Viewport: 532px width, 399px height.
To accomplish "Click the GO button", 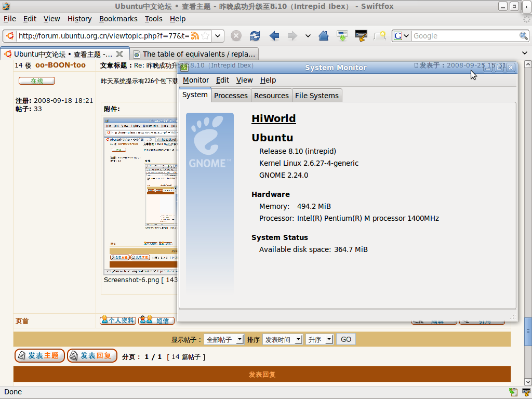I will 345,339.
